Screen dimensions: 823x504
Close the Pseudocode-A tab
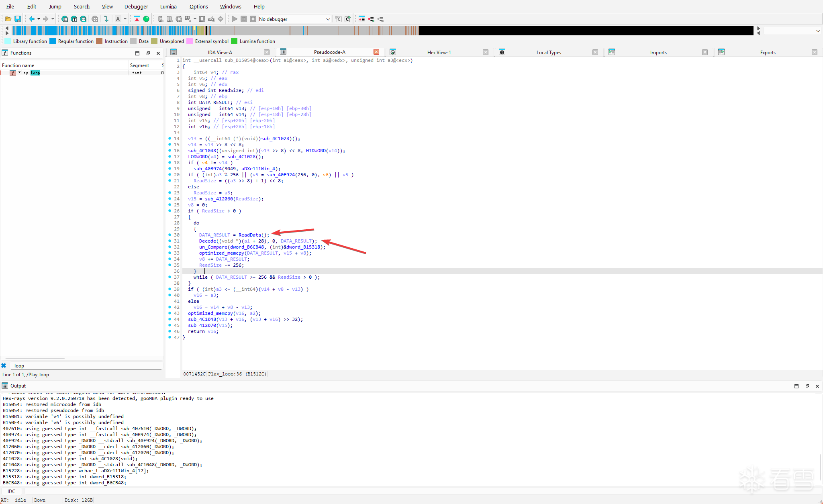tap(376, 52)
